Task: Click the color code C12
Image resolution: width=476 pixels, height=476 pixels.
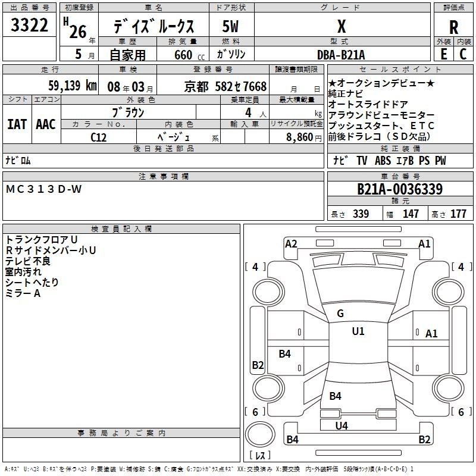Action: 98,137
